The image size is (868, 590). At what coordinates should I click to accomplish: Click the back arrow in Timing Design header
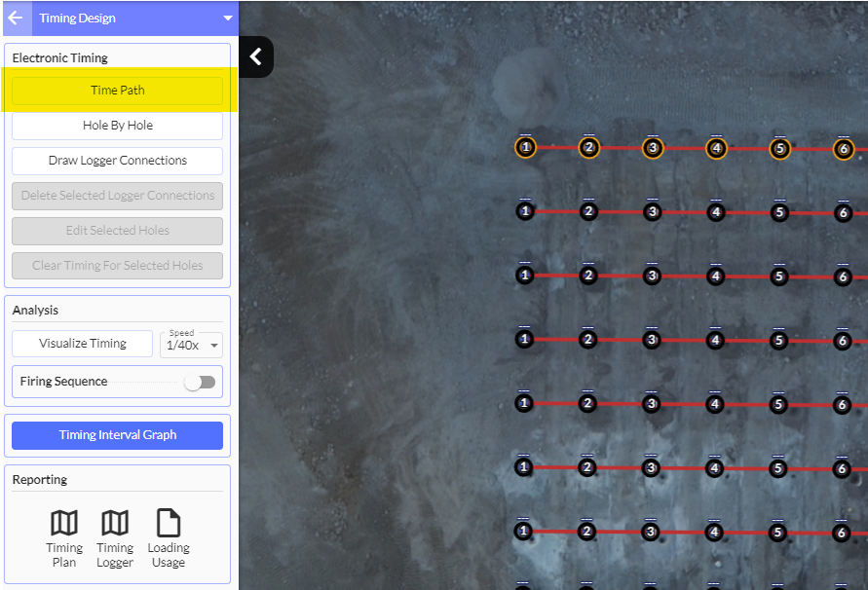point(16,18)
